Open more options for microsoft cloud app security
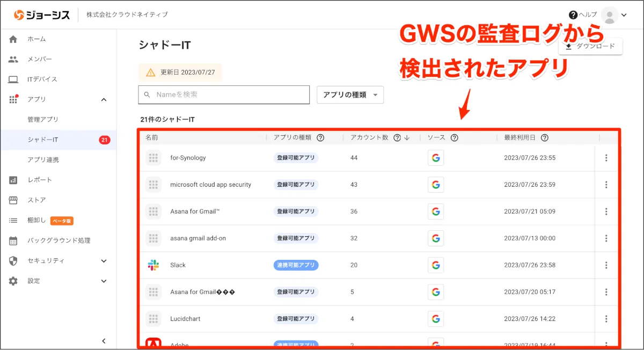Viewport: 644px width, 350px height. tap(606, 185)
